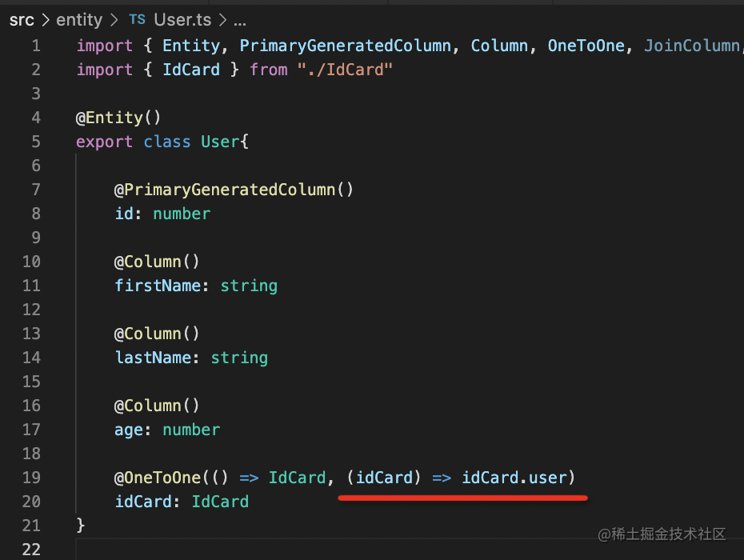Place cursor on JoinColumn import

pyautogui.click(x=691, y=46)
